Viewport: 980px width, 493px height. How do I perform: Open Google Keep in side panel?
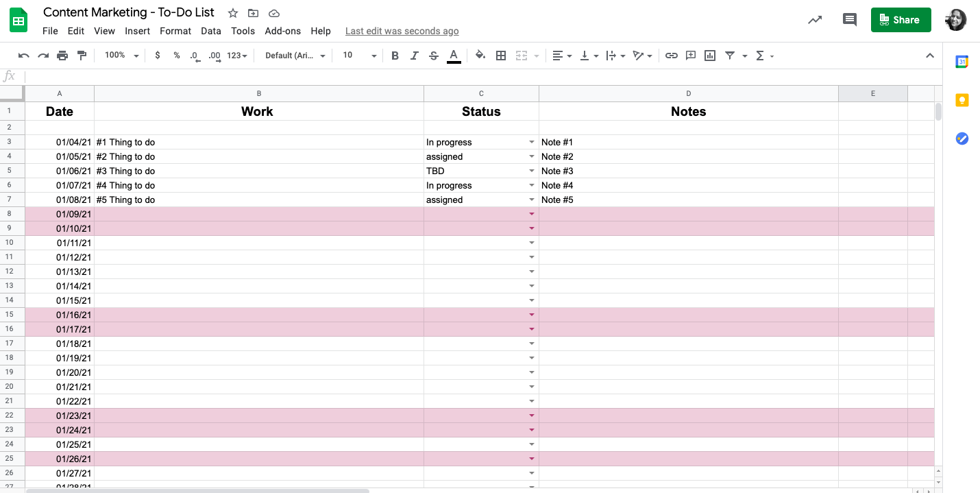(x=961, y=100)
